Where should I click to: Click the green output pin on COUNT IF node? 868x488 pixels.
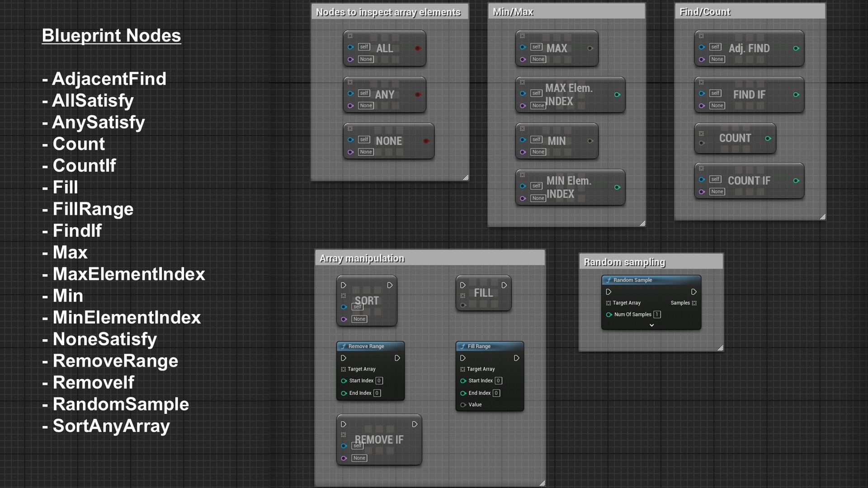click(x=796, y=181)
